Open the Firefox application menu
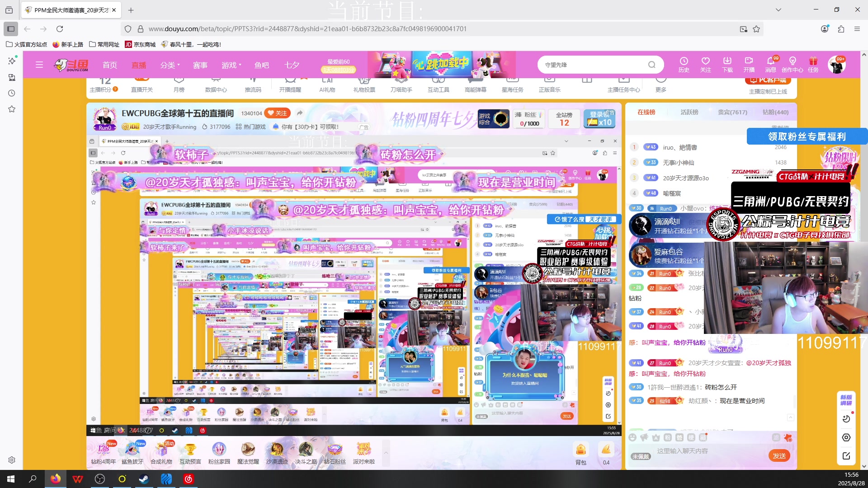 point(857,29)
